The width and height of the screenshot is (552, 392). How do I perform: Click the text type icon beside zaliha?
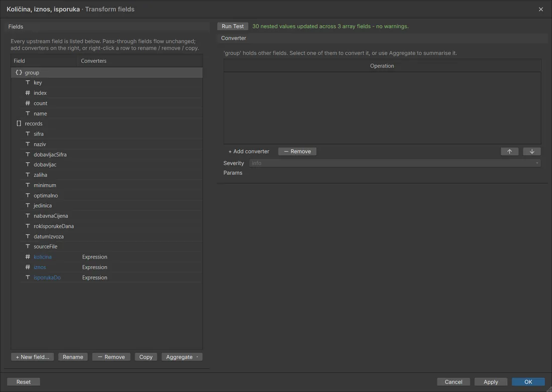tap(28, 175)
